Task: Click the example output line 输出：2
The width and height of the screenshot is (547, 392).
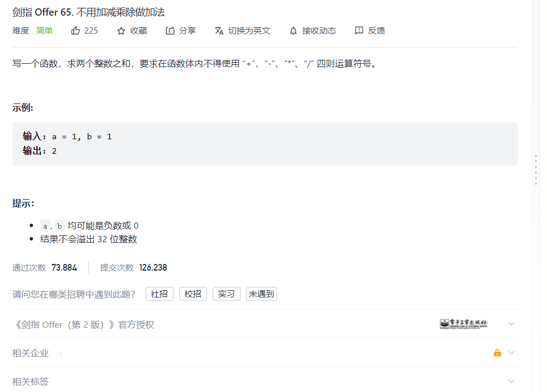Action: click(39, 151)
